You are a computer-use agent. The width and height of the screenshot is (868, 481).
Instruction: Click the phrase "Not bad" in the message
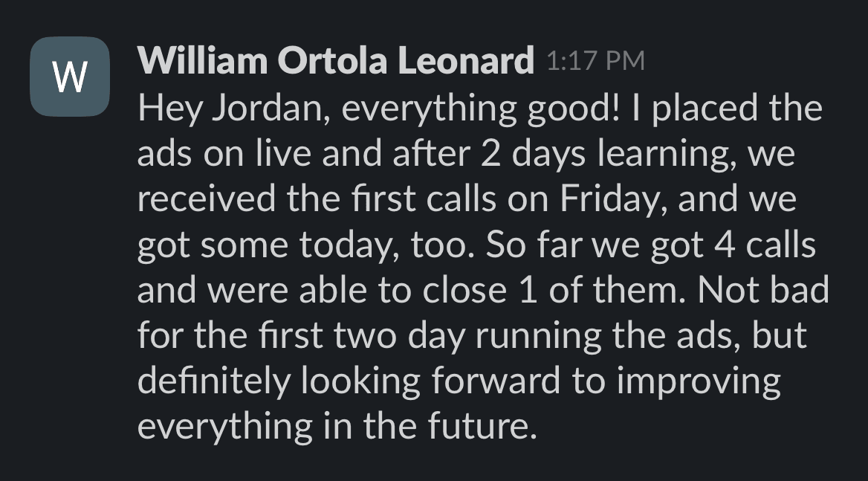click(x=763, y=289)
